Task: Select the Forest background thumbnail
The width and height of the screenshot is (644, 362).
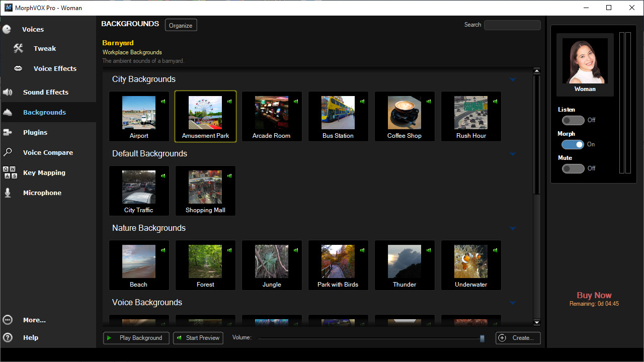Action: pos(205,261)
